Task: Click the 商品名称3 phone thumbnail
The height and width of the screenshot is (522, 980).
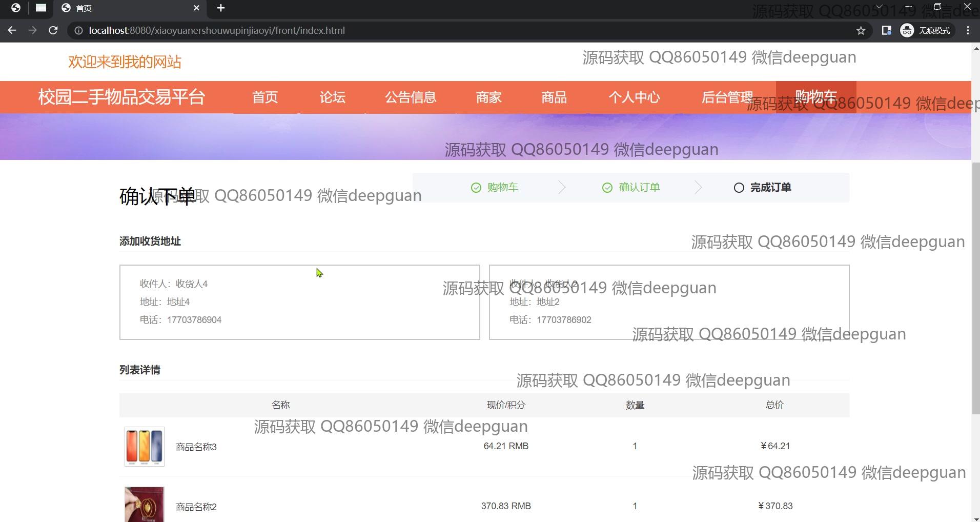Action: point(144,446)
